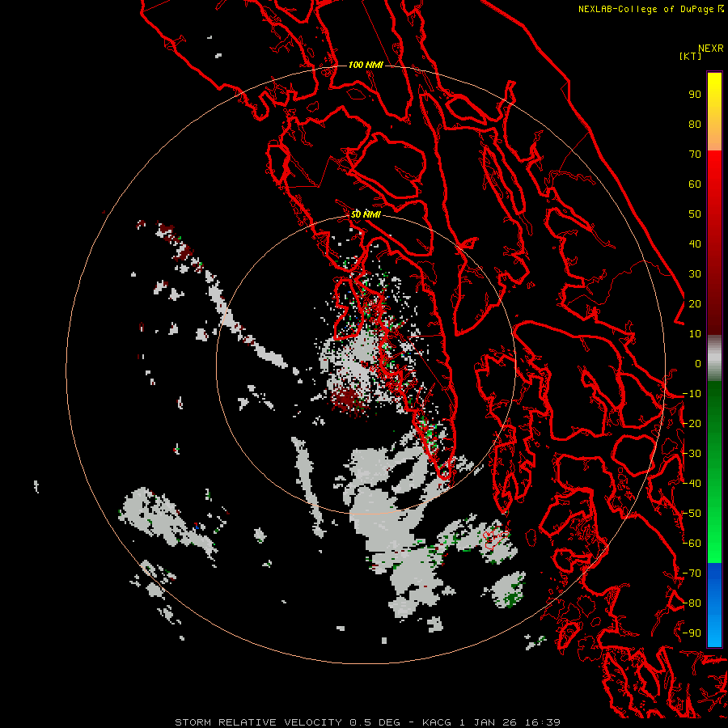Click the '10' tick label on the color scale

coord(695,334)
